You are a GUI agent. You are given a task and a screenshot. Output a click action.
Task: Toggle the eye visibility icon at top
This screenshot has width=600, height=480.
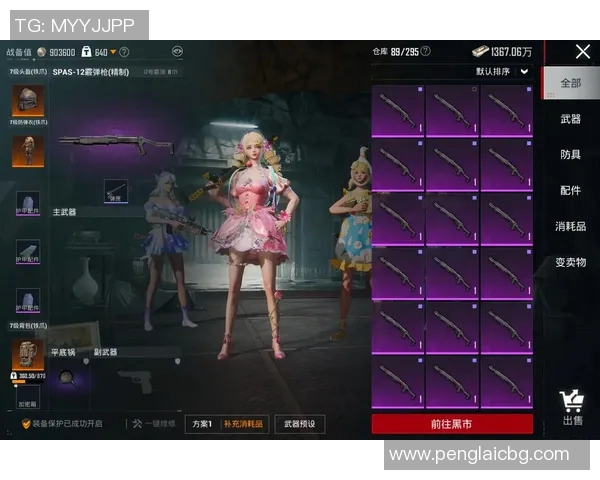pyautogui.click(x=177, y=51)
